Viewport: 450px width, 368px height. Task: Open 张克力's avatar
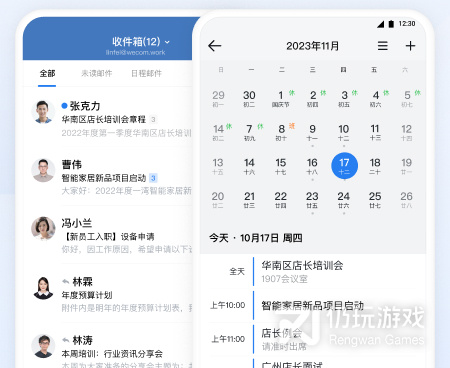click(43, 112)
